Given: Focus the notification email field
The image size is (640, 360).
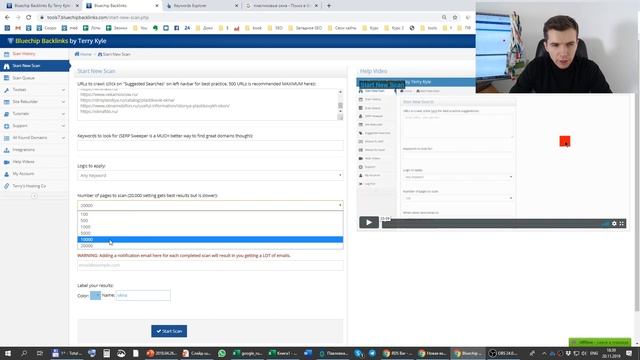Looking at the screenshot, I should click(x=210, y=265).
